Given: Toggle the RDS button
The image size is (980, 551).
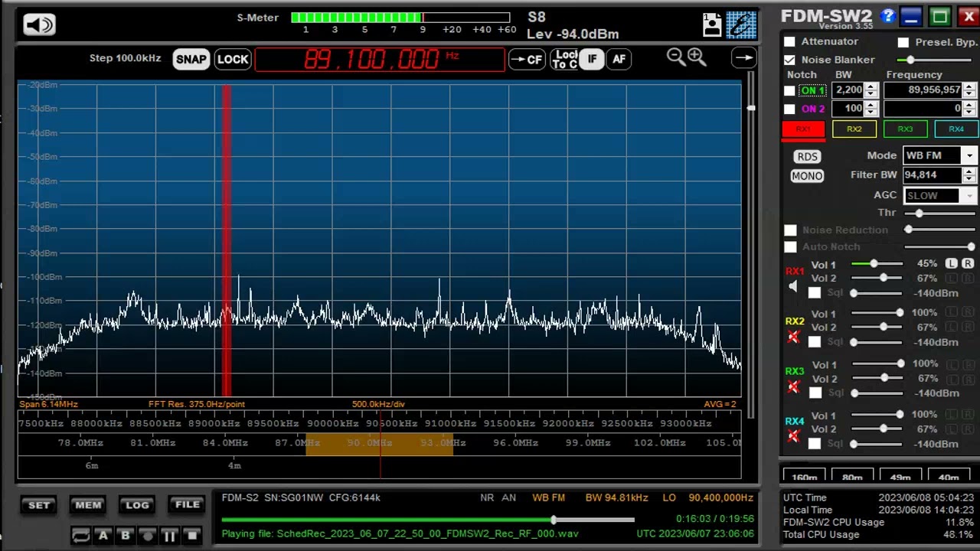Looking at the screenshot, I should pos(807,156).
